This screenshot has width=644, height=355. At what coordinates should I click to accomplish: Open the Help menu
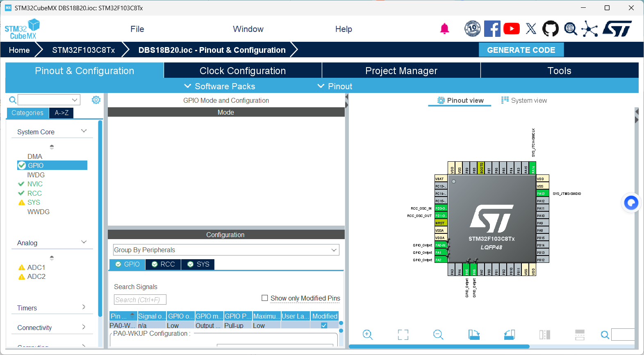tap(344, 29)
